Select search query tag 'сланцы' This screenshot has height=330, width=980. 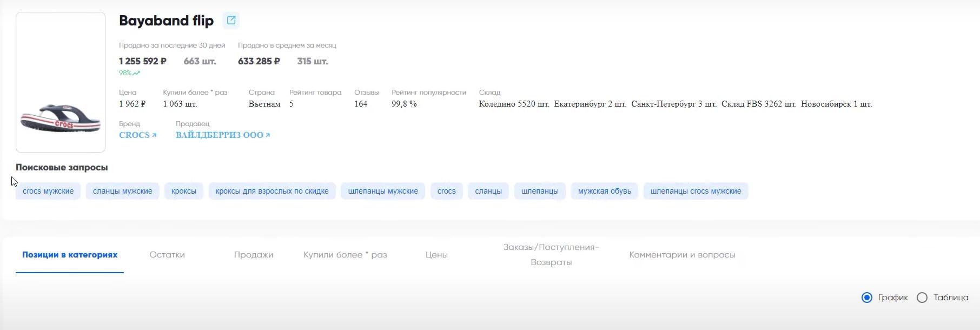488,191
